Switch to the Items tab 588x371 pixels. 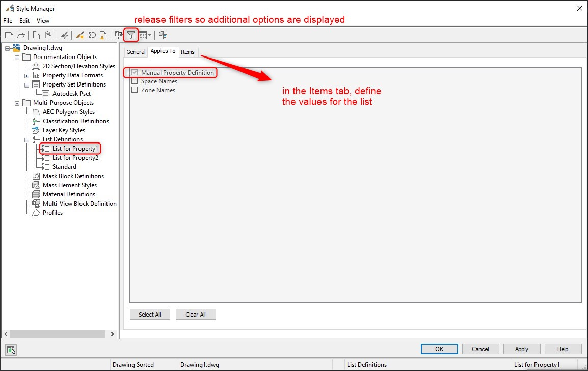pos(188,52)
